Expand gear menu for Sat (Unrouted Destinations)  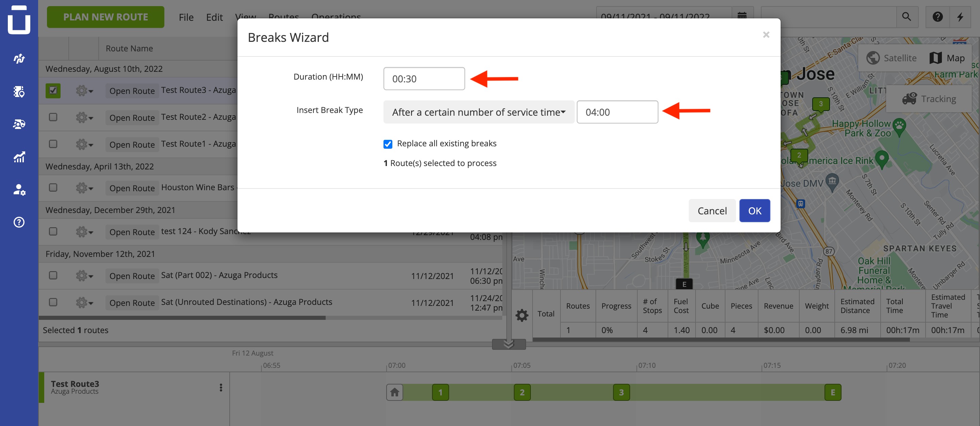[x=84, y=302]
